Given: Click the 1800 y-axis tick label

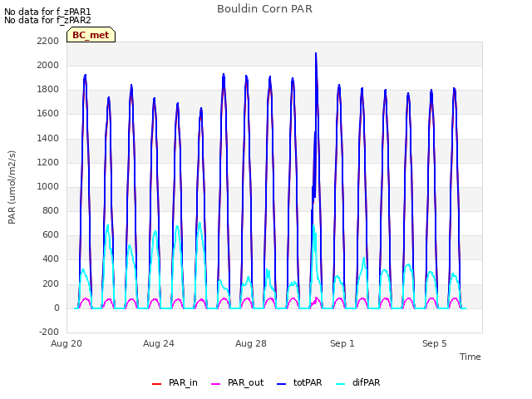Looking at the screenshot, I should [x=48, y=90].
